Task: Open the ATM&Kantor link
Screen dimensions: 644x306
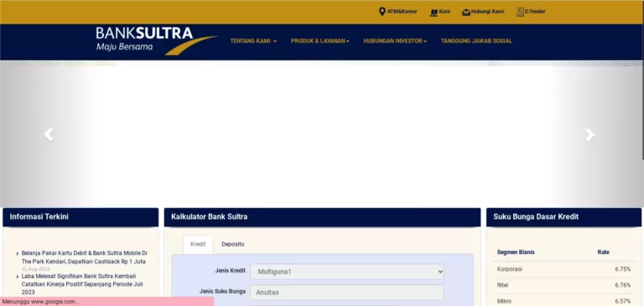Action: pyautogui.click(x=402, y=12)
